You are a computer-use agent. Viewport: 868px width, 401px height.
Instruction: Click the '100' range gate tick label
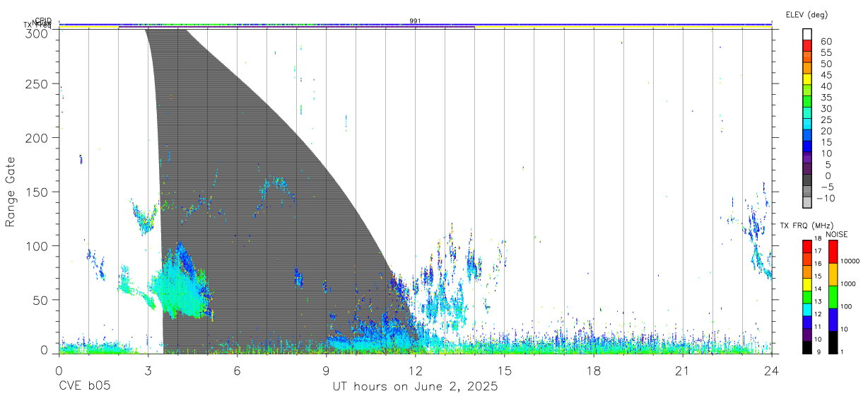pos(37,245)
